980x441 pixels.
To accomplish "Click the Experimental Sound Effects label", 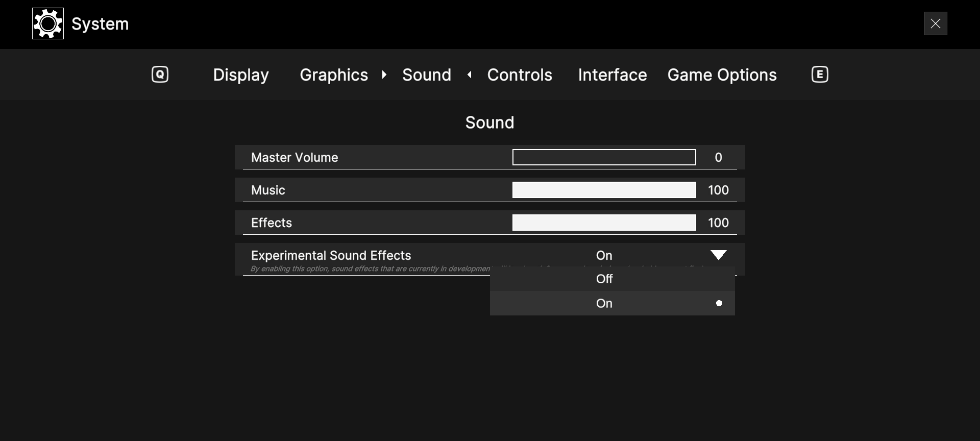I will point(331,255).
